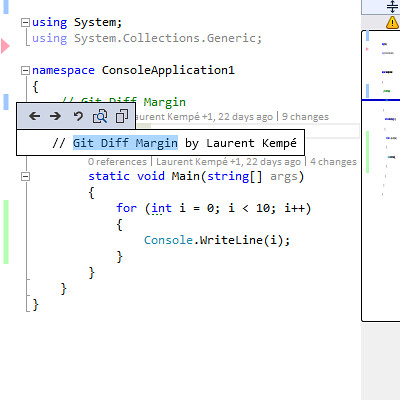Click the 'namespace' keyword
The height and width of the screenshot is (400, 400).
[63, 70]
